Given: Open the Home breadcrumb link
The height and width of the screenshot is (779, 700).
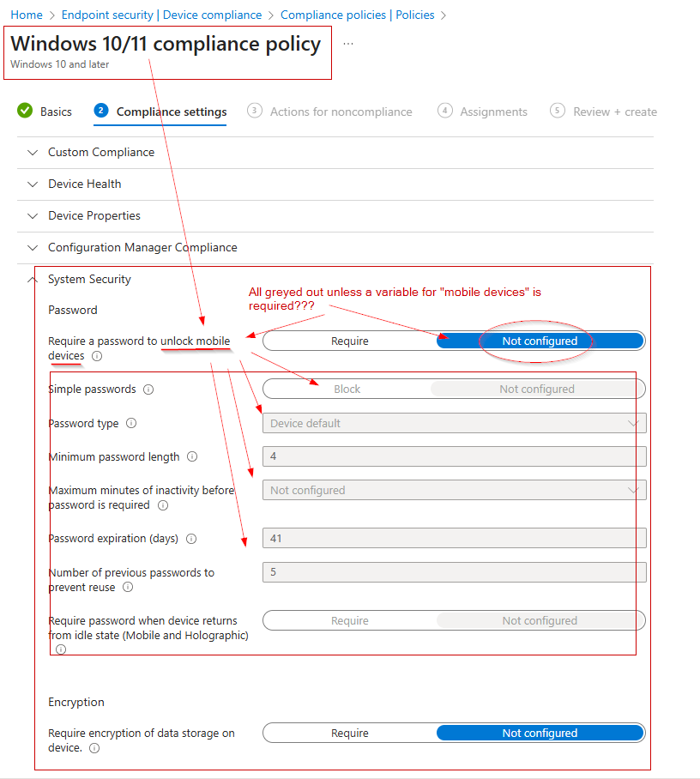Looking at the screenshot, I should tap(27, 15).
